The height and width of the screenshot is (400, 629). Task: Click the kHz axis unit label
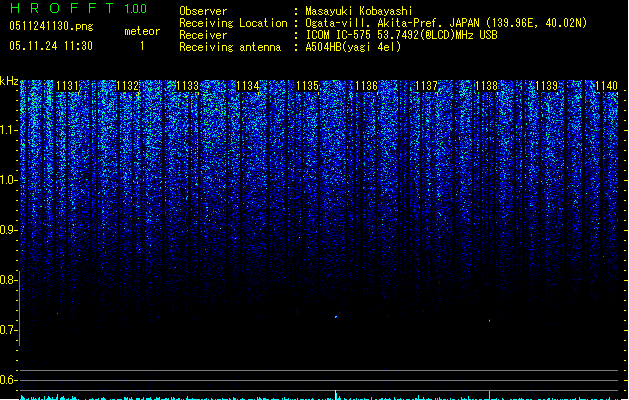pyautogui.click(x=9, y=81)
